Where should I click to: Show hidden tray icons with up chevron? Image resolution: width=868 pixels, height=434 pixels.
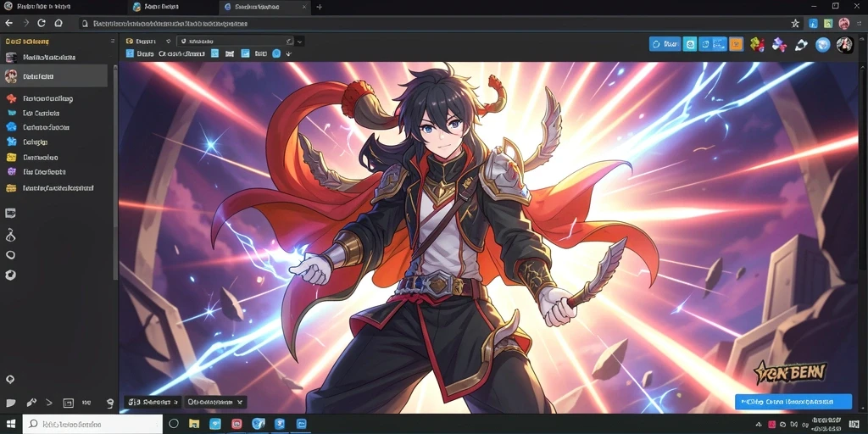pyautogui.click(x=760, y=425)
